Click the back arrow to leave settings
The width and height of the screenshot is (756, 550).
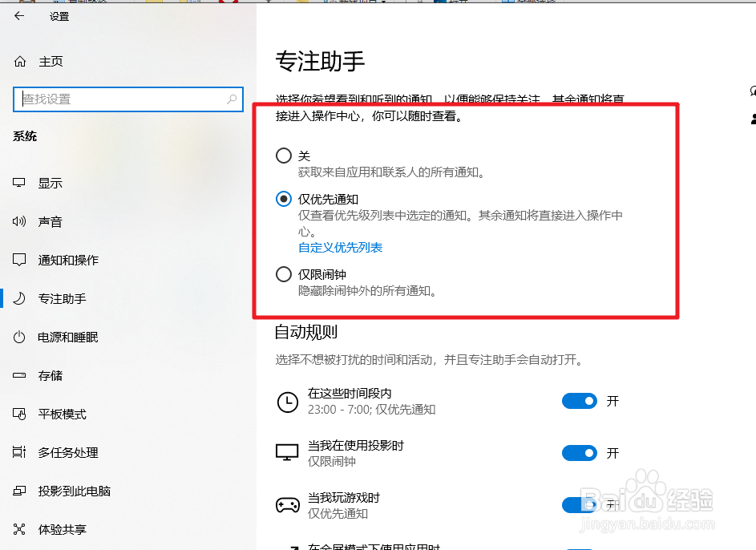pyautogui.click(x=18, y=15)
